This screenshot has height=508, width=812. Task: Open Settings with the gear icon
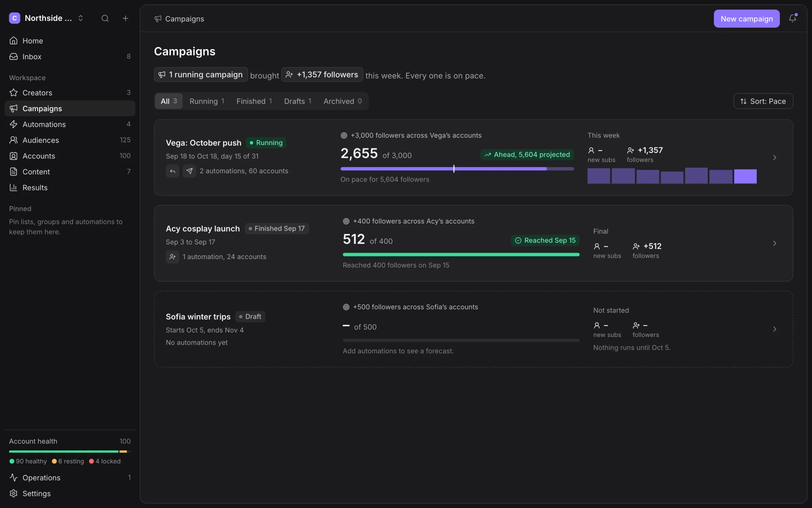[70, 493]
